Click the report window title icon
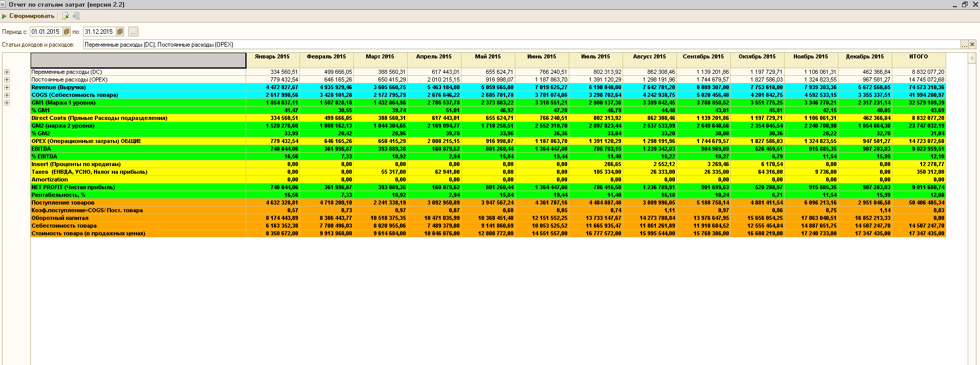Viewport: 980px width, 365px height. 4,4
